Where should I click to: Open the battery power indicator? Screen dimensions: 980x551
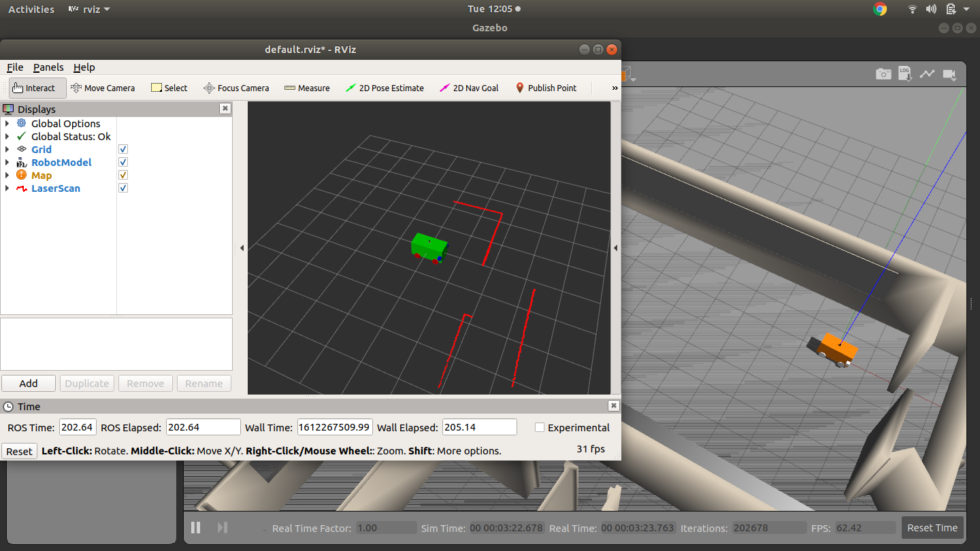pyautogui.click(x=951, y=9)
